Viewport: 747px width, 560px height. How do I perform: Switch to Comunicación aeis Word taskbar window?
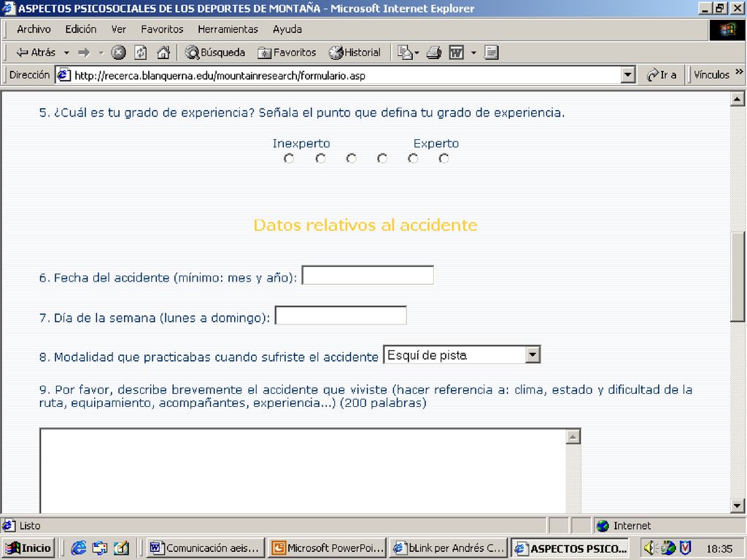pos(206,548)
